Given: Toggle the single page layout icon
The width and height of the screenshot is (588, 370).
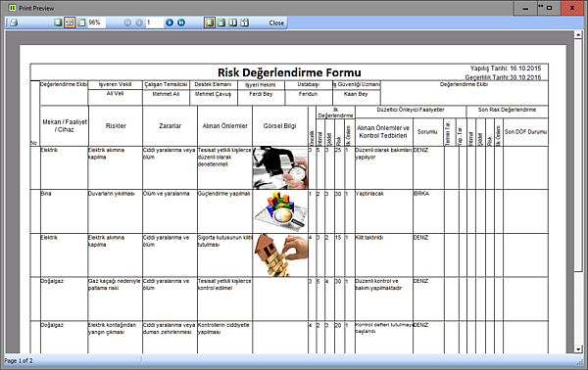Looking at the screenshot, I should click(x=210, y=23).
